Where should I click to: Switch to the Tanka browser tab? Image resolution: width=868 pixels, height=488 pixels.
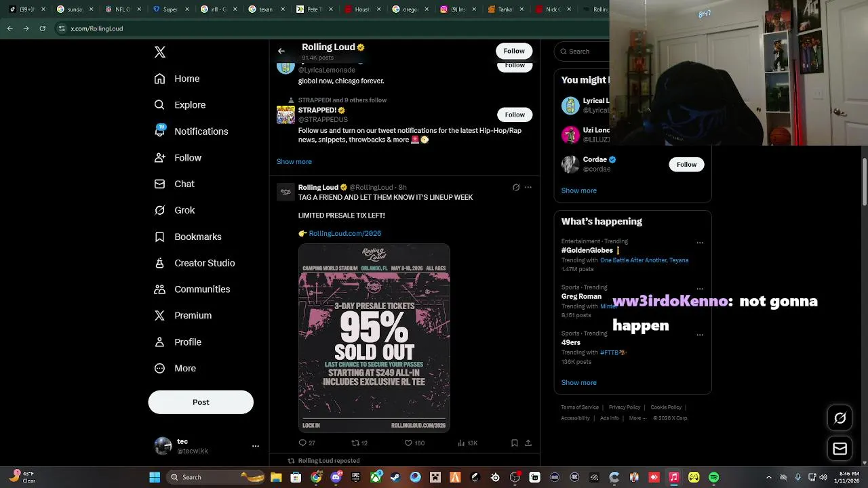pos(505,9)
